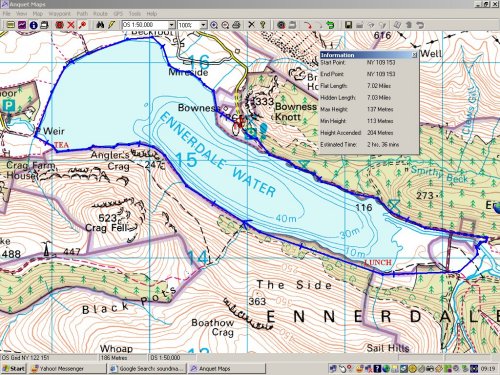This screenshot has height=375, width=500.
Task: Click the Min Height value 113 Metres
Action: [x=380, y=121]
